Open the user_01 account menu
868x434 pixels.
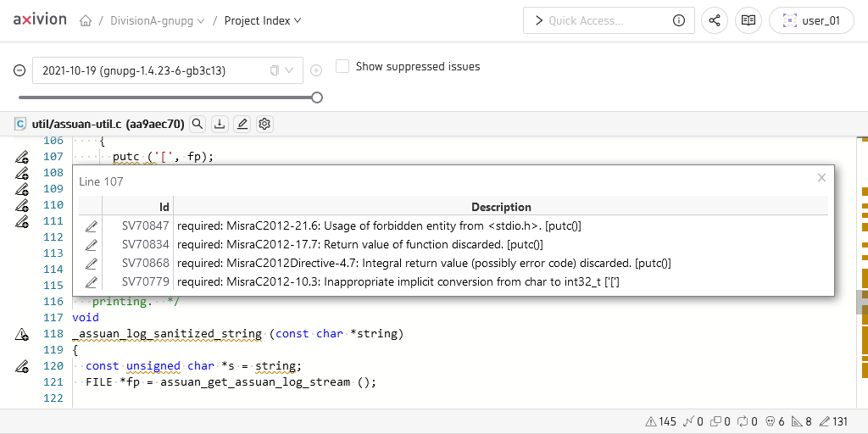tap(811, 20)
